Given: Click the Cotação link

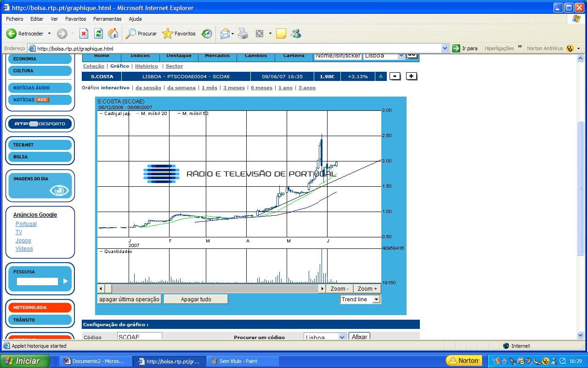Looking at the screenshot, I should coord(94,66).
